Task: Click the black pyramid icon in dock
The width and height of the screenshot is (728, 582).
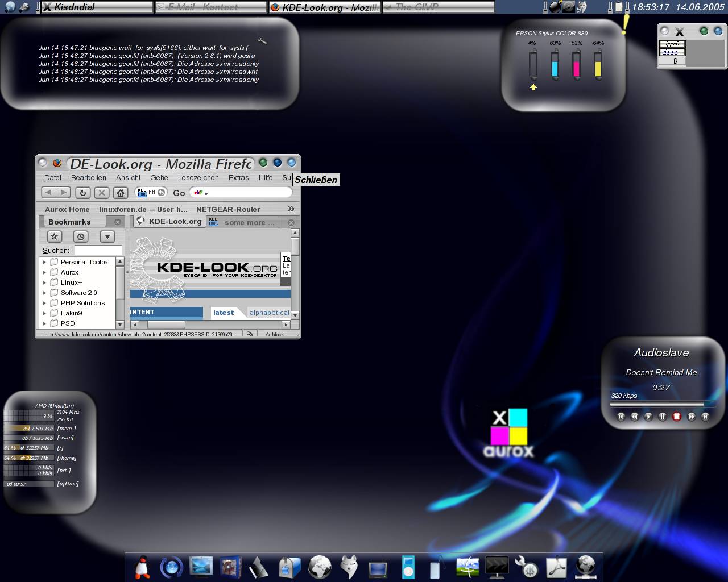Action: point(259,567)
